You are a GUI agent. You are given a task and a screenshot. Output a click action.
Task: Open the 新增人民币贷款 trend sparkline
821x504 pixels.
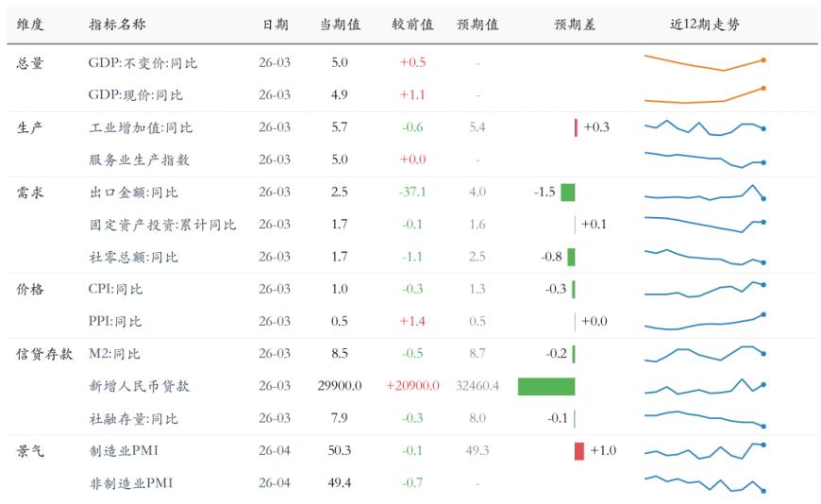[705, 386]
